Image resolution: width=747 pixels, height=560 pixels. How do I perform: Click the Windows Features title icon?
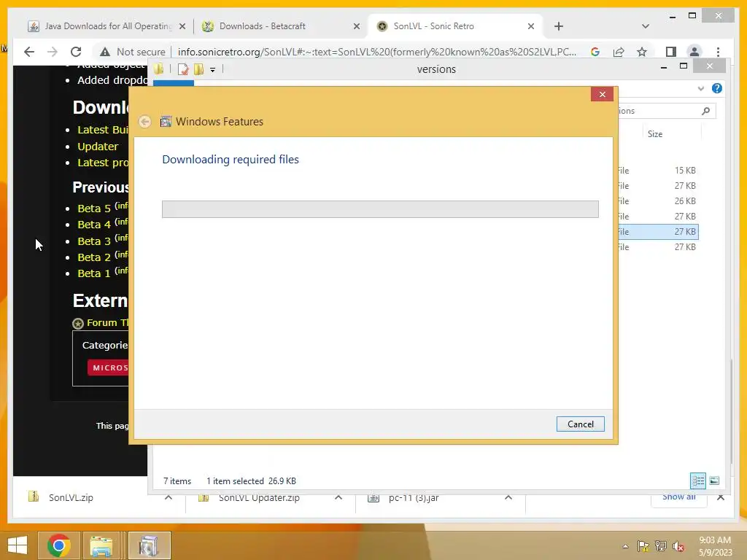[x=166, y=122]
